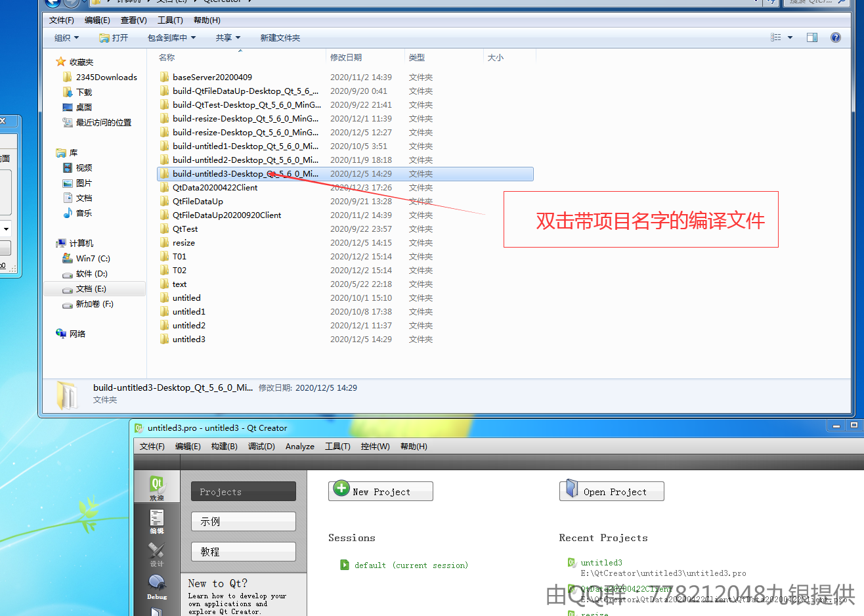Open the 组织 dropdown in Explorer toolbar
The width and height of the screenshot is (864, 616).
(66, 37)
